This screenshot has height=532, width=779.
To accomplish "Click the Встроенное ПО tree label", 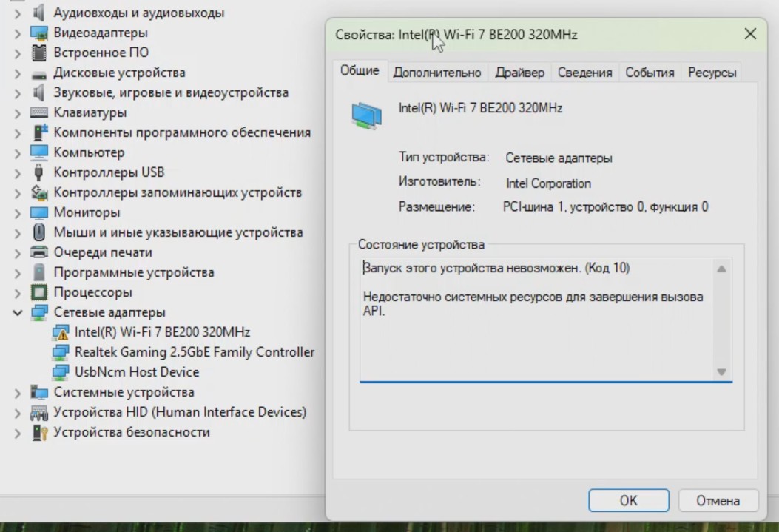I will (x=101, y=53).
